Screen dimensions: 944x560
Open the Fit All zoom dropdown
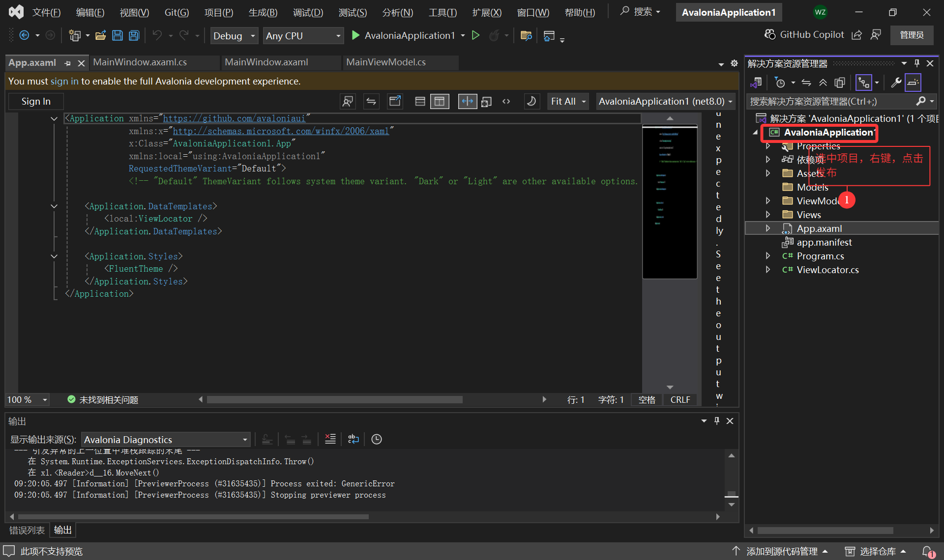(568, 101)
